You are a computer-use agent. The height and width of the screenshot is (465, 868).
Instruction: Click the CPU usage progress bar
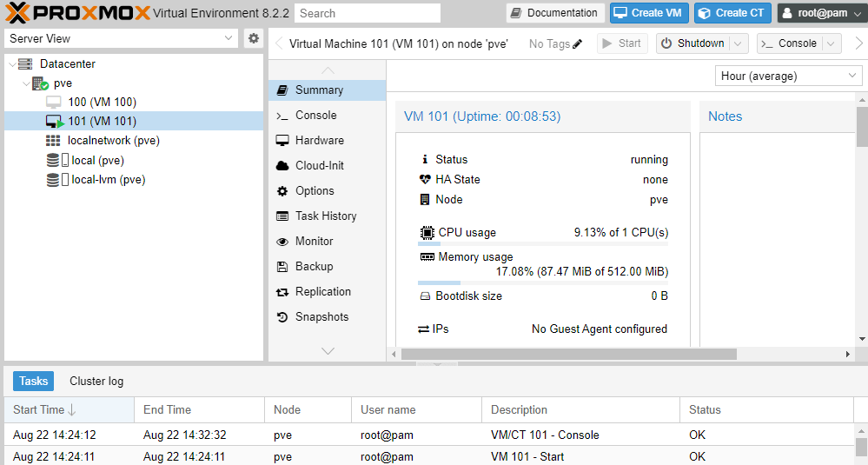(543, 243)
